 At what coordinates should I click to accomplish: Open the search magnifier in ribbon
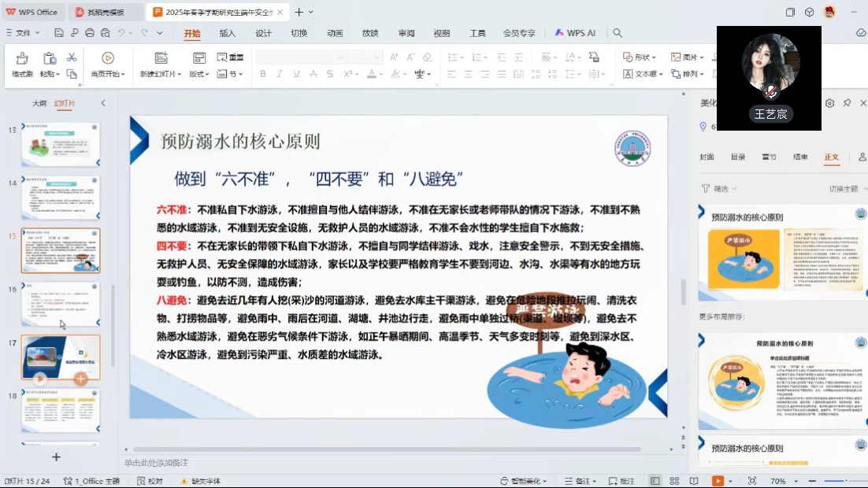(x=618, y=33)
